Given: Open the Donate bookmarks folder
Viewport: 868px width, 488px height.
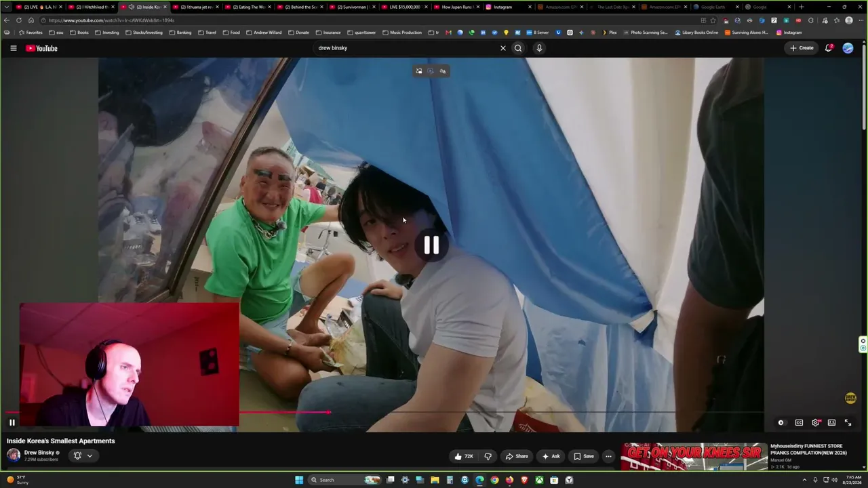Looking at the screenshot, I should click(298, 33).
